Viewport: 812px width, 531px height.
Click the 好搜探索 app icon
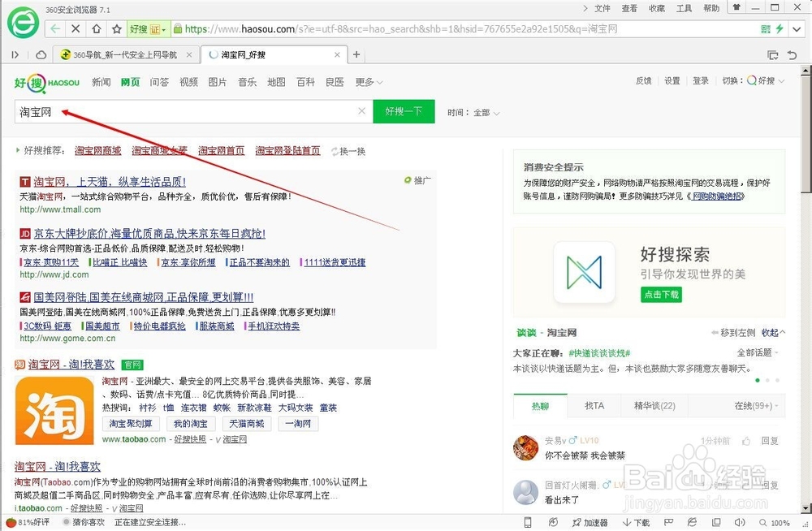click(584, 273)
